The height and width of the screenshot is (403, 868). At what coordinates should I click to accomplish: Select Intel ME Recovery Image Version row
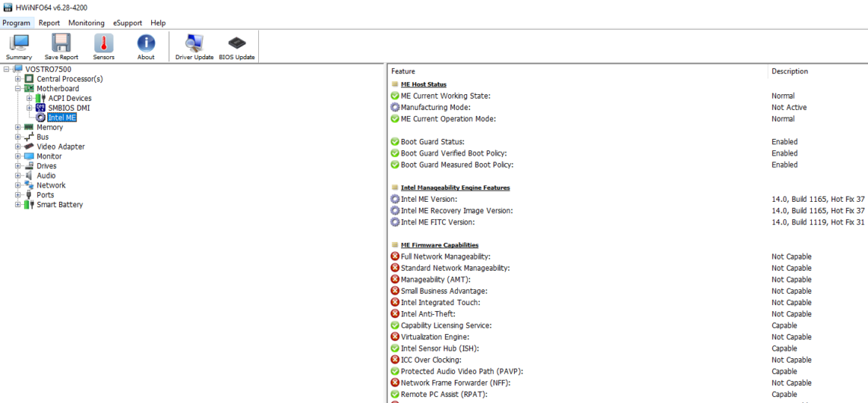(x=628, y=211)
